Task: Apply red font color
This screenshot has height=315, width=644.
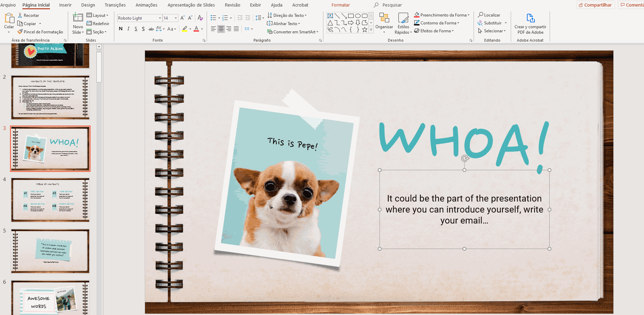Action: point(196,29)
